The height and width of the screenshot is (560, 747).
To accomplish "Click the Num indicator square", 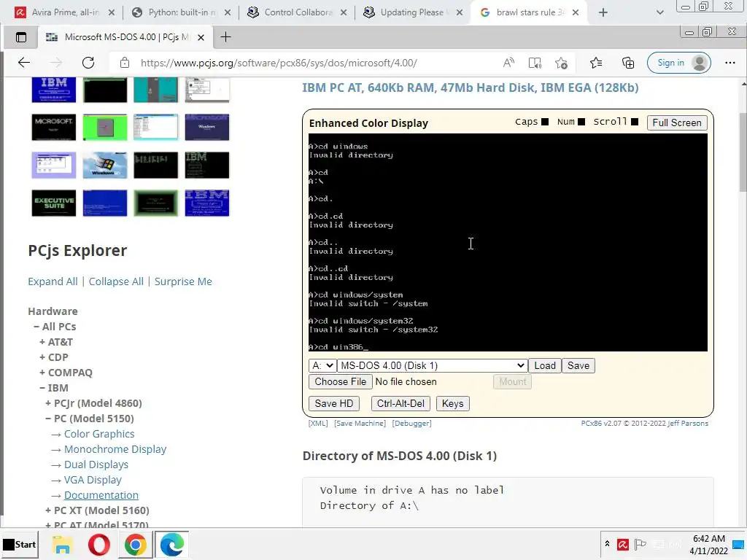I will point(581,122).
